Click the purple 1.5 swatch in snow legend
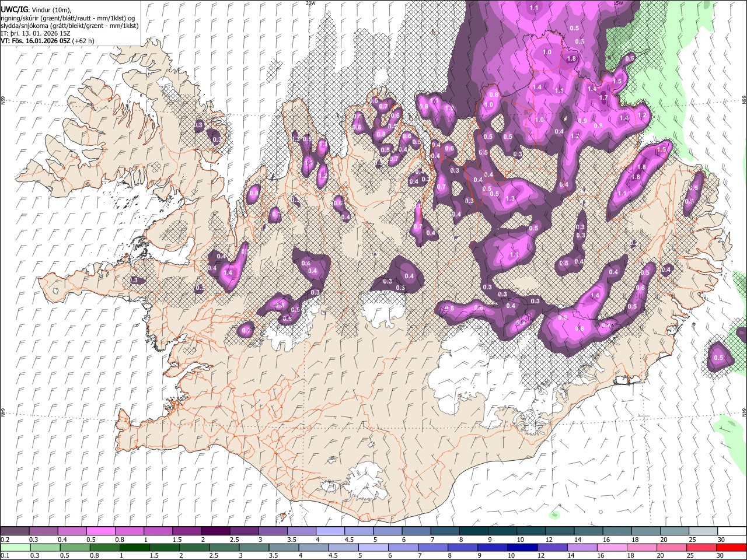The width and height of the screenshot is (747, 560). point(187,531)
